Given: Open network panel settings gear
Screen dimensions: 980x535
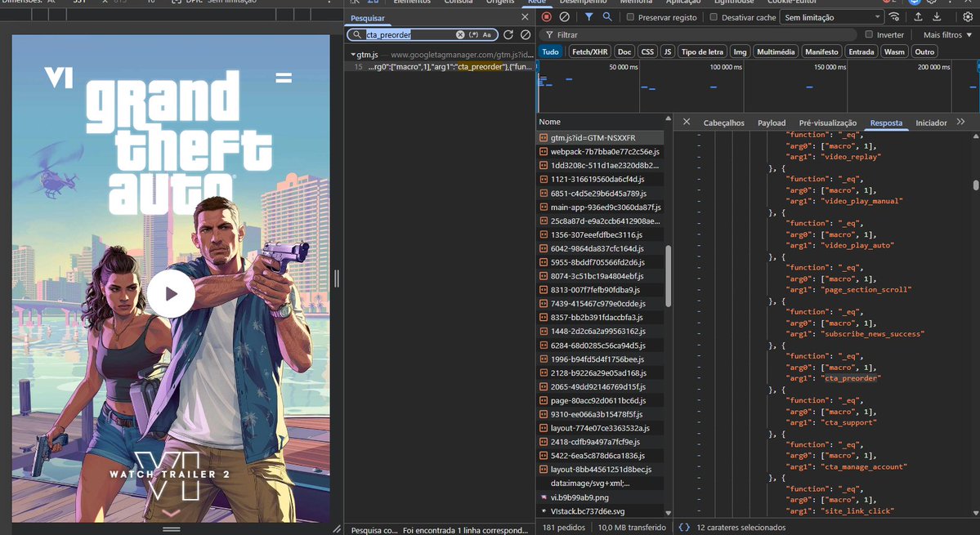Looking at the screenshot, I should pos(968,17).
